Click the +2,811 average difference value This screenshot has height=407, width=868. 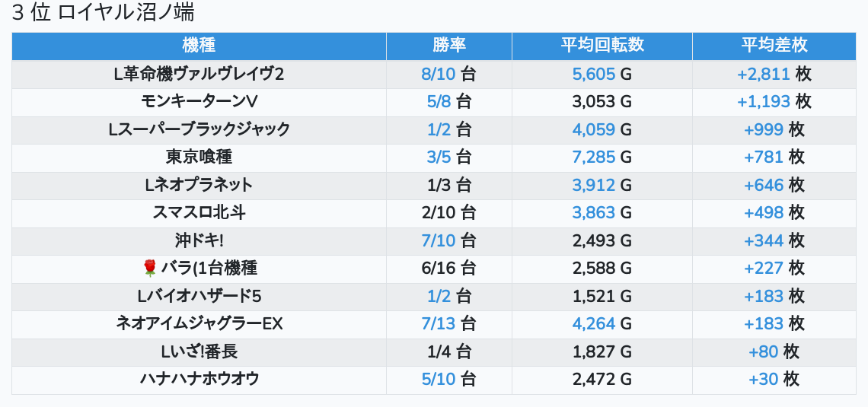(x=763, y=74)
